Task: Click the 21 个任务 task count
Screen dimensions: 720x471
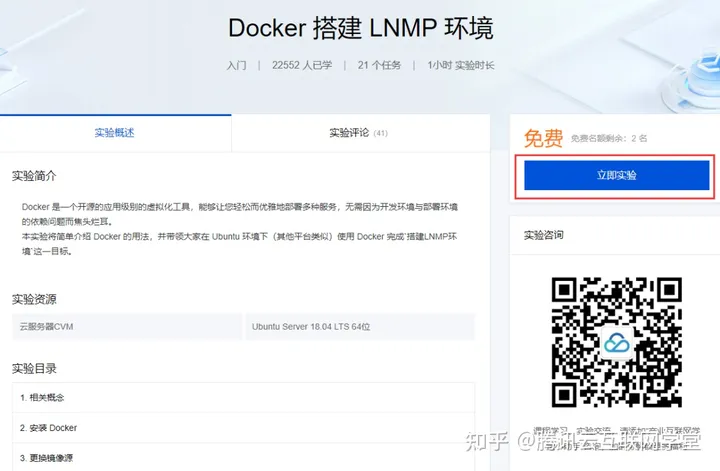Action: 379,65
